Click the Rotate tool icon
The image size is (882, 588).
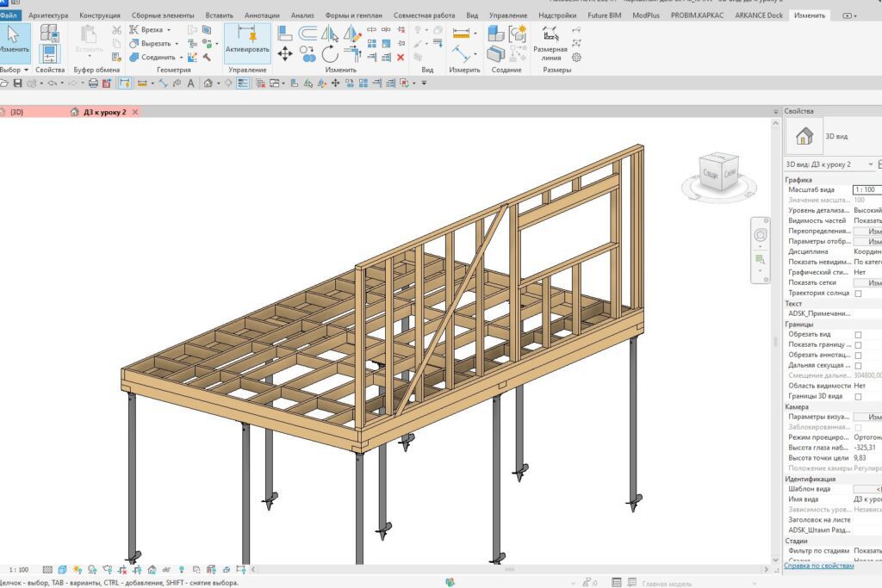330,53
